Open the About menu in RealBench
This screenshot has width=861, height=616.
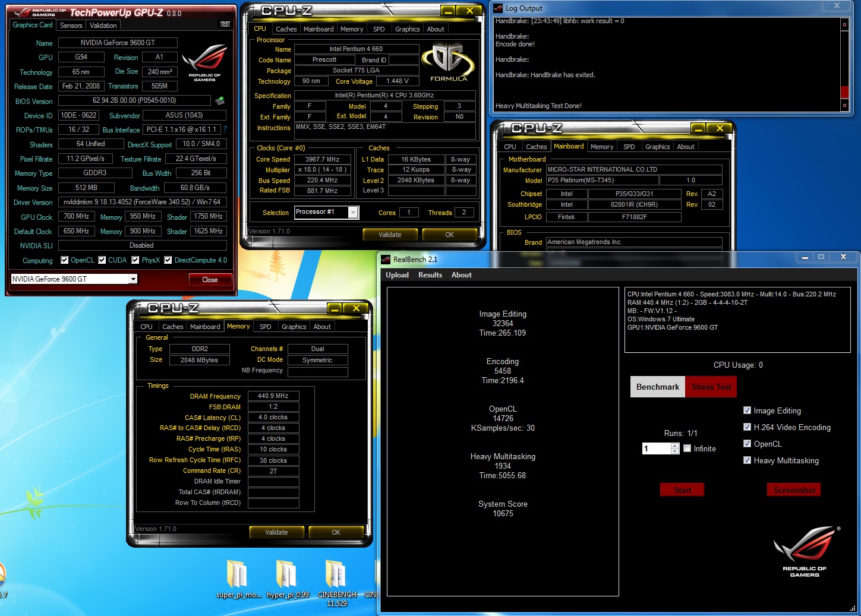(x=462, y=274)
